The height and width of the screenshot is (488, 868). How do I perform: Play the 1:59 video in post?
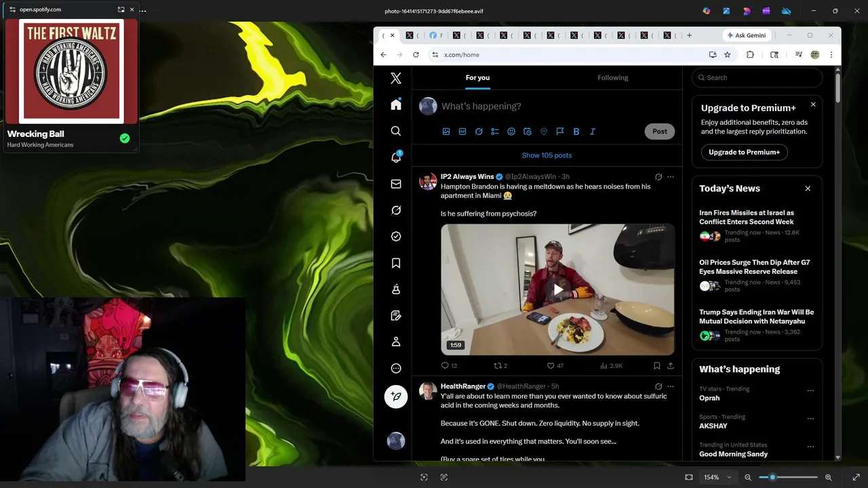557,290
